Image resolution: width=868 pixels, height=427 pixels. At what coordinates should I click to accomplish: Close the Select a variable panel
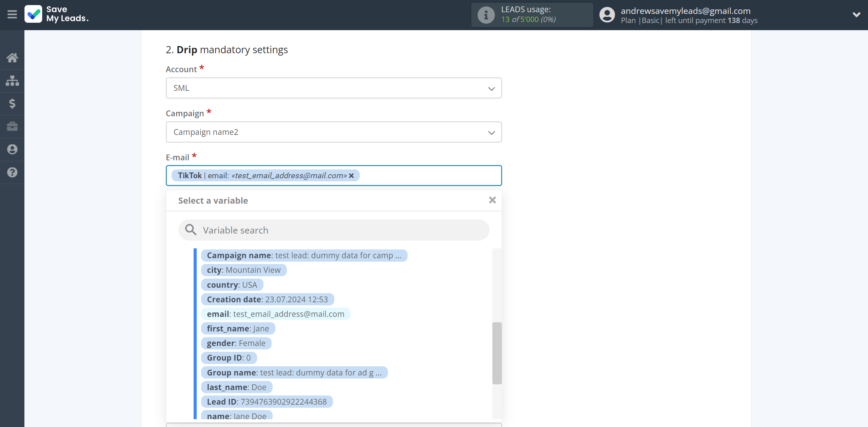point(492,200)
